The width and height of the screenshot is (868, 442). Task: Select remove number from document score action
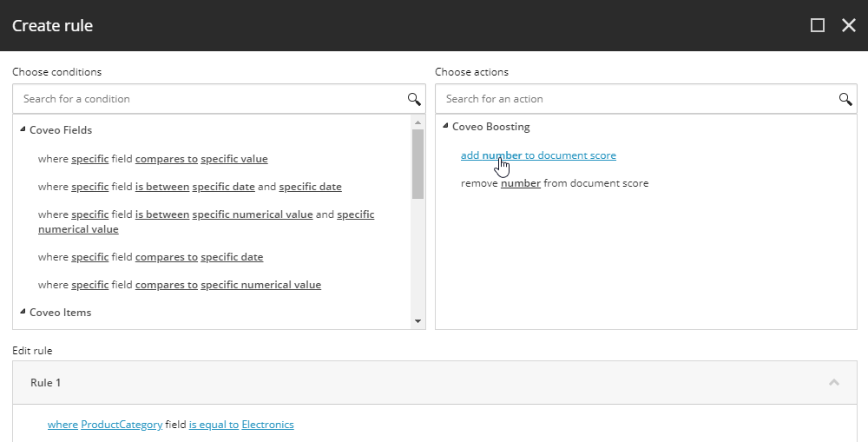pyautogui.click(x=555, y=183)
